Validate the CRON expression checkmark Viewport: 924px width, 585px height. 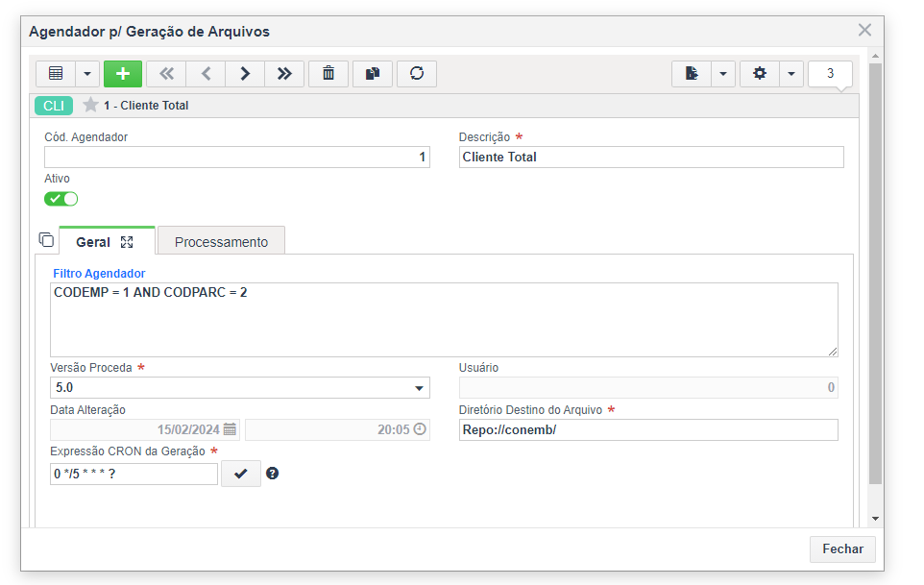click(x=241, y=474)
